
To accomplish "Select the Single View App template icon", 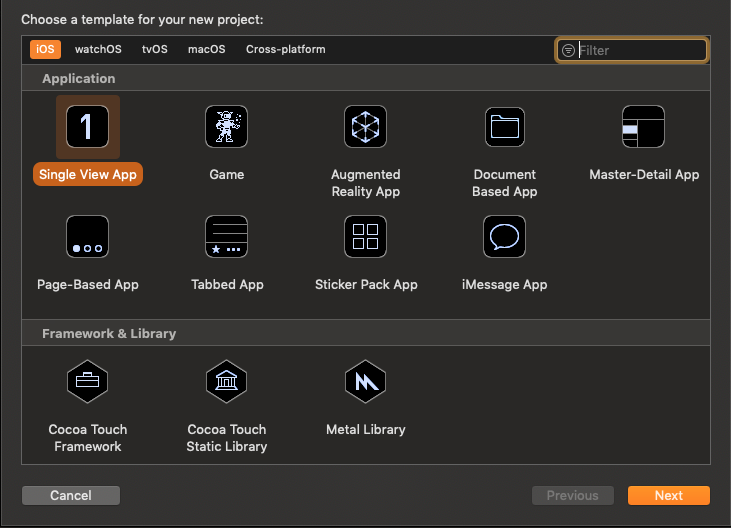I will tap(88, 127).
